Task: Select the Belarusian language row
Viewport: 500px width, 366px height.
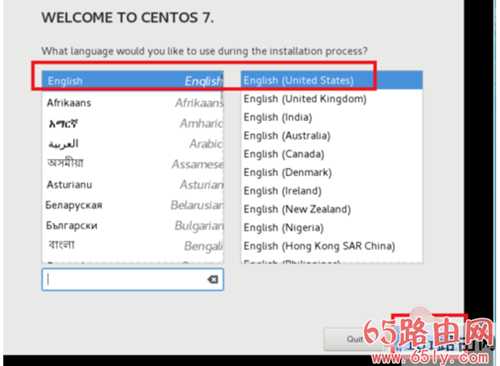Action: (133, 205)
